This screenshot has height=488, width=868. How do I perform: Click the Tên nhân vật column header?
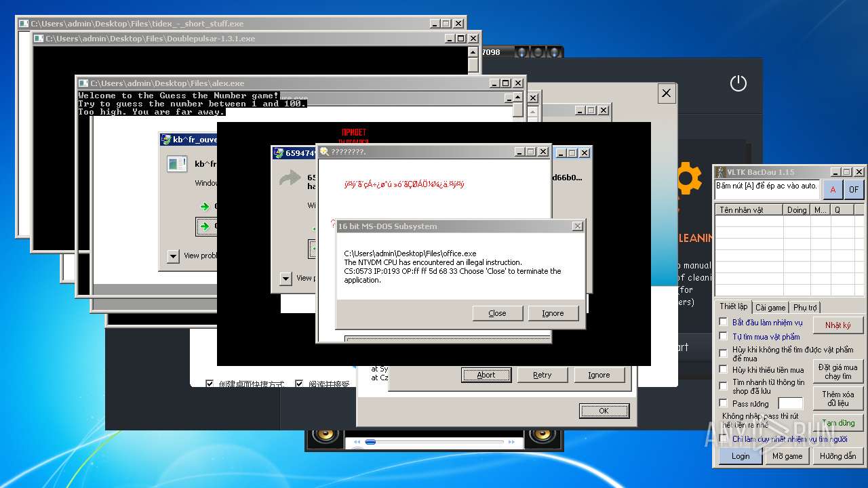(x=749, y=210)
